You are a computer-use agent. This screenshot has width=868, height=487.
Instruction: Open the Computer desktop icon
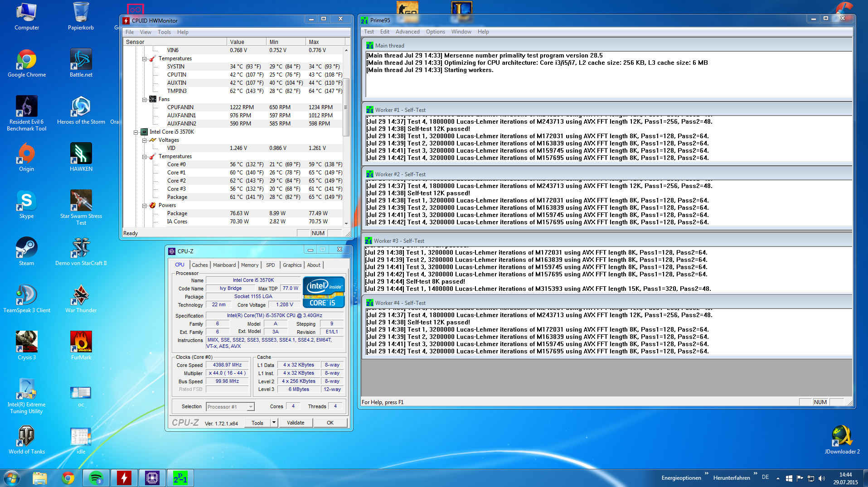tap(27, 17)
